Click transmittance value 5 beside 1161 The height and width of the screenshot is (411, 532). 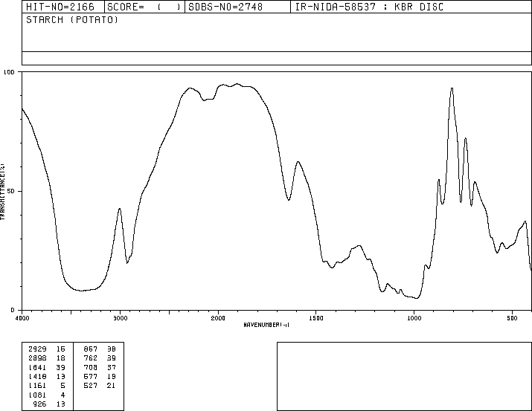point(63,386)
